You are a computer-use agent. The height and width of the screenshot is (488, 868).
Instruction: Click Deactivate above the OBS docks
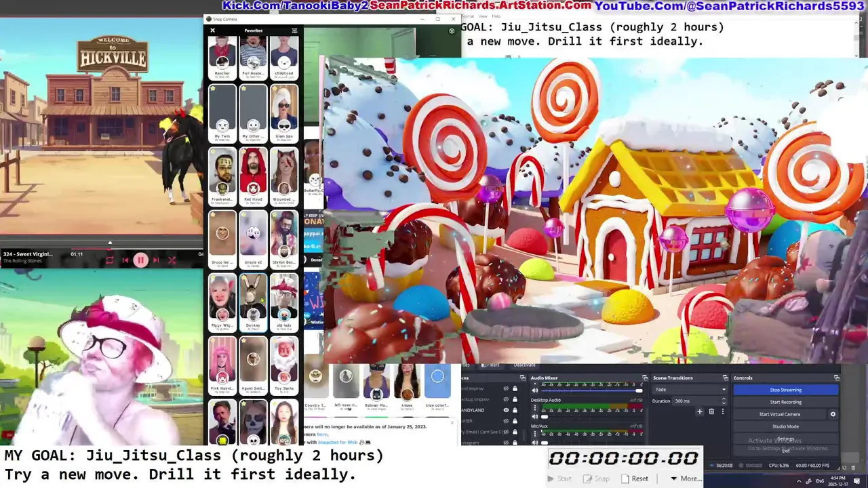524,365
